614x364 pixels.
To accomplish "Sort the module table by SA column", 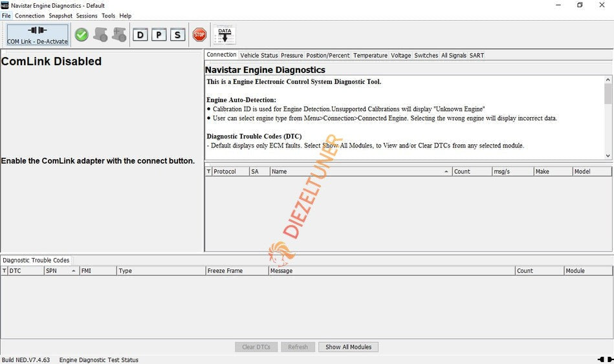I will click(x=259, y=171).
